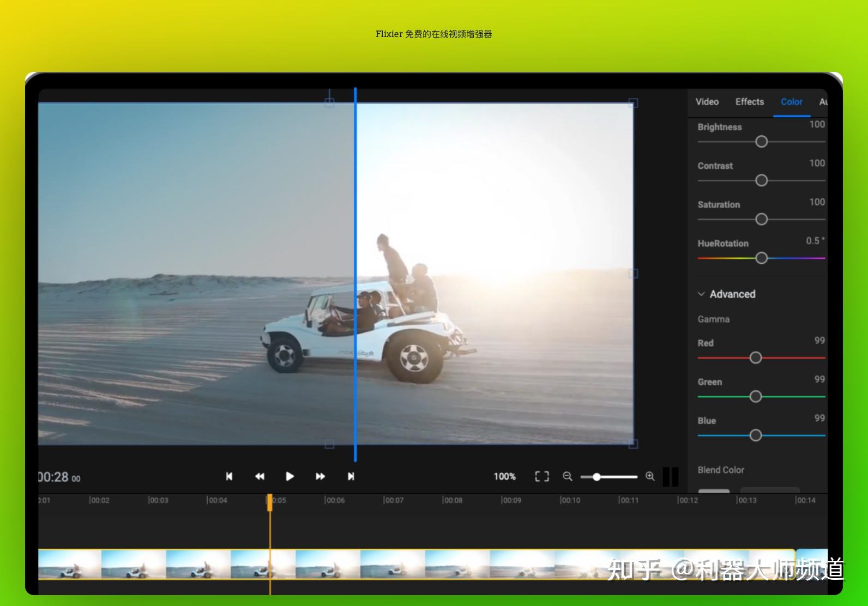Click the Green gamma slider handle
This screenshot has width=868, height=606.
pyautogui.click(x=756, y=396)
